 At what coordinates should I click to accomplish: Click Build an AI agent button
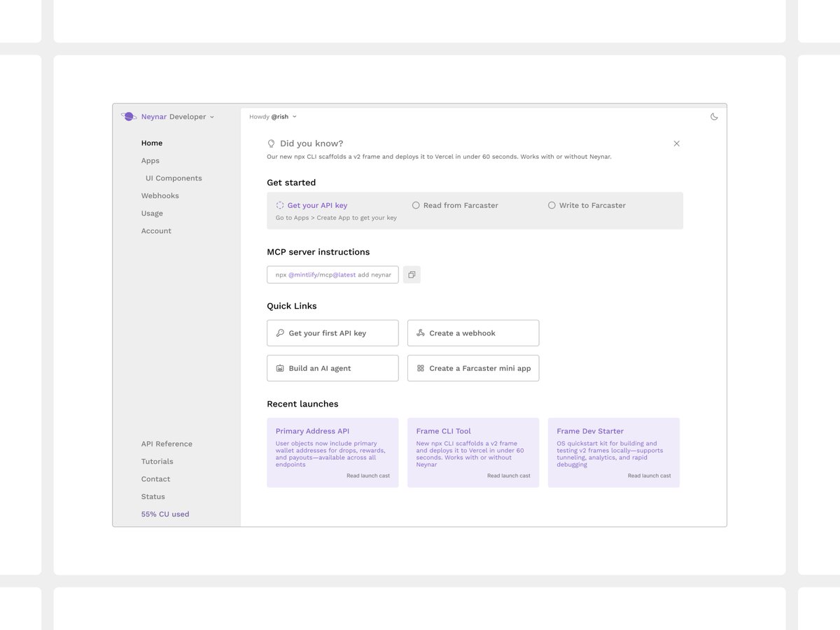(x=332, y=368)
